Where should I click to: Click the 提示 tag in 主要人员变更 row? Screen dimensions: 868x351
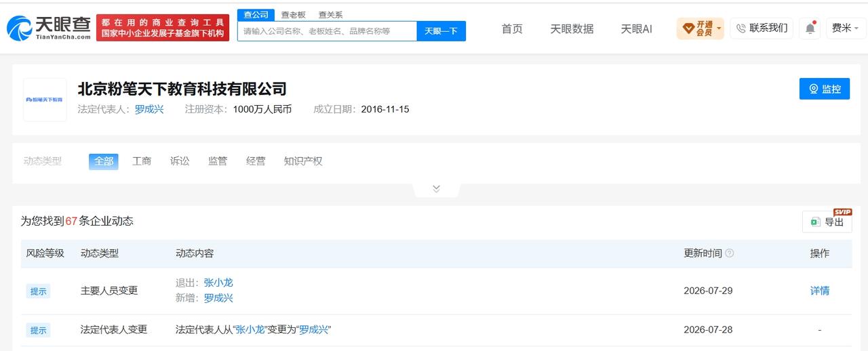click(38, 291)
